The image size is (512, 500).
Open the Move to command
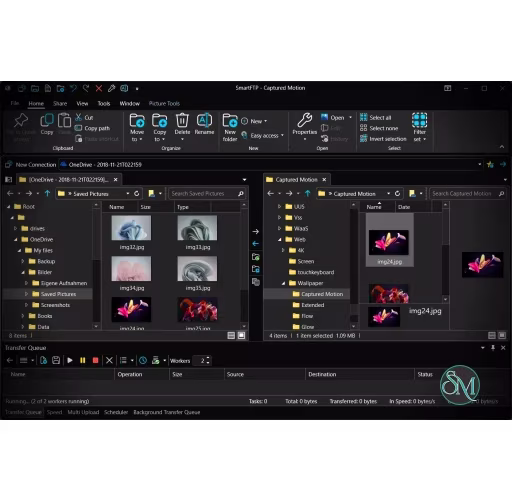[x=137, y=127]
